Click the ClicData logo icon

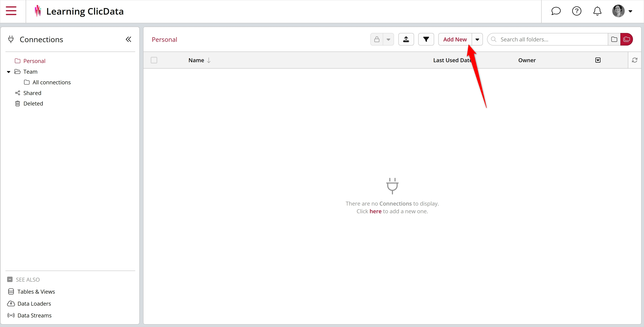pyautogui.click(x=38, y=11)
